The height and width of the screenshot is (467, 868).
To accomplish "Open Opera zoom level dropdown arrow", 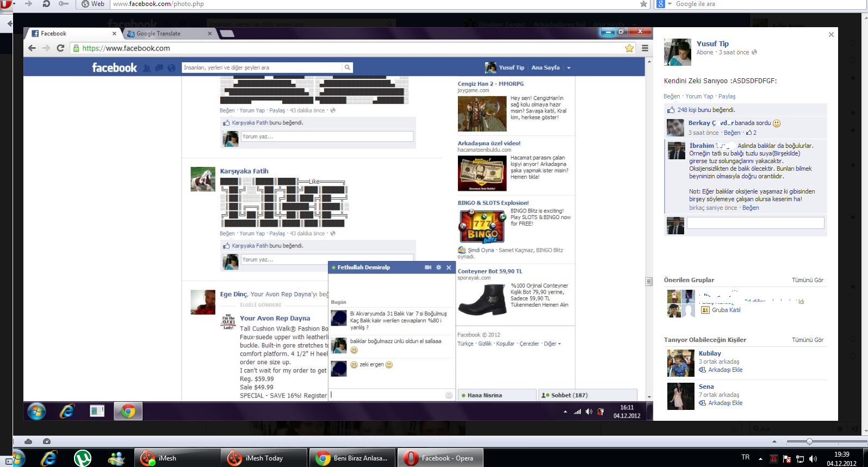I will tap(774, 441).
